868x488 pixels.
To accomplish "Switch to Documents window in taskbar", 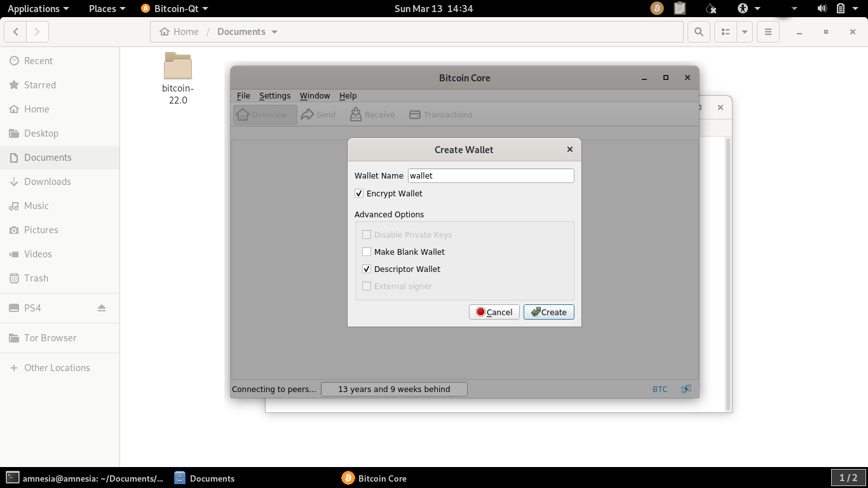I will click(205, 478).
